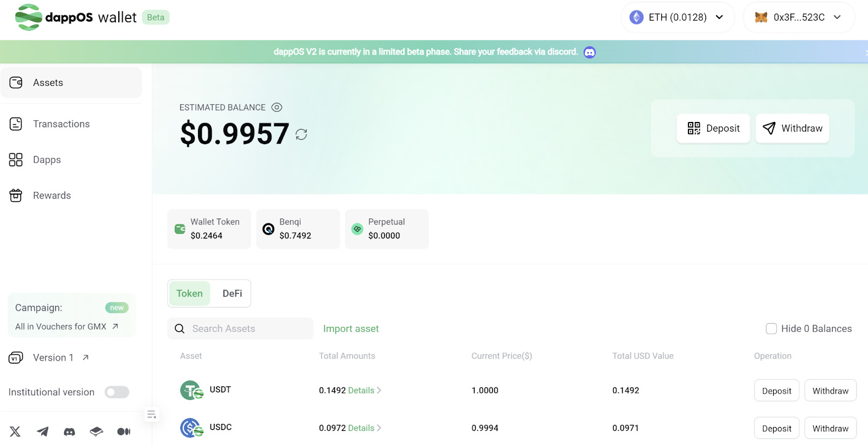The width and height of the screenshot is (868, 445).
Task: Click the dappOS wallet logo
Action: (76, 17)
